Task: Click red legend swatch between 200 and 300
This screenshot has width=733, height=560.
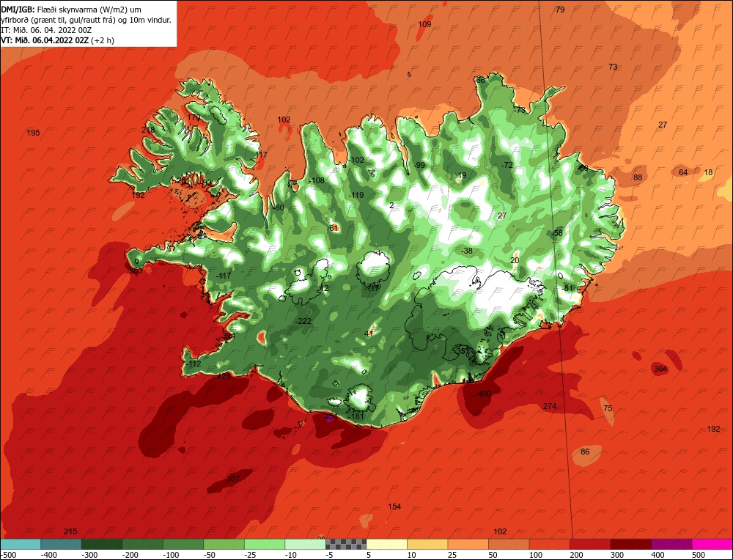Action: [x=590, y=544]
